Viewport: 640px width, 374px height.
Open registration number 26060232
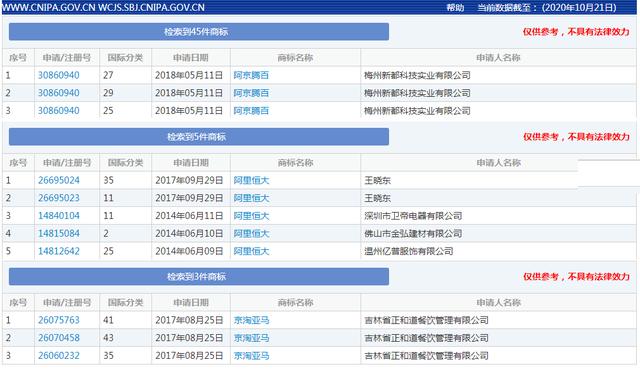coord(59,356)
